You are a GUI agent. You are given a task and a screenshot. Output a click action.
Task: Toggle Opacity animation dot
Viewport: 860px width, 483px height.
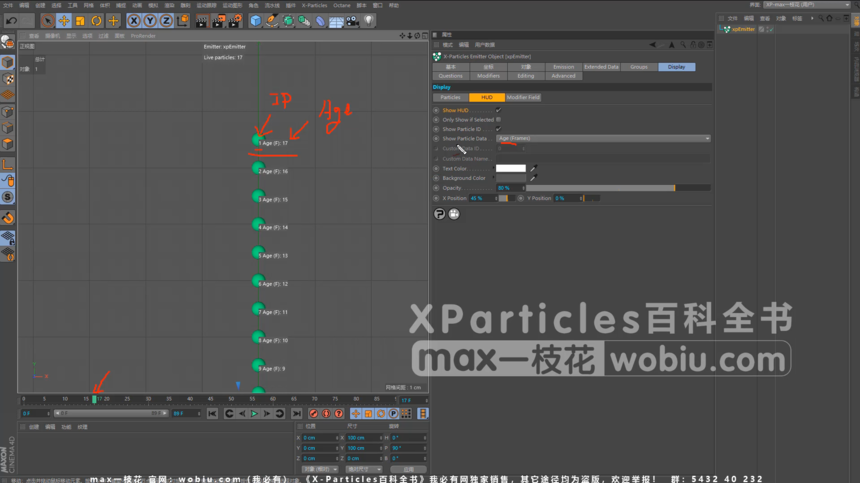pyautogui.click(x=437, y=188)
